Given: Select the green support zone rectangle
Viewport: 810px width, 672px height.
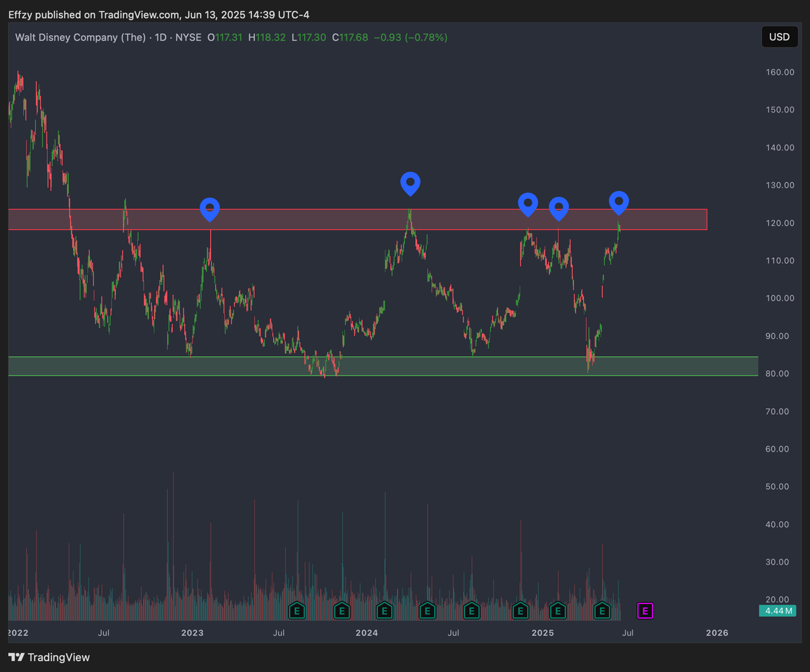Looking at the screenshot, I should pyautogui.click(x=383, y=366).
